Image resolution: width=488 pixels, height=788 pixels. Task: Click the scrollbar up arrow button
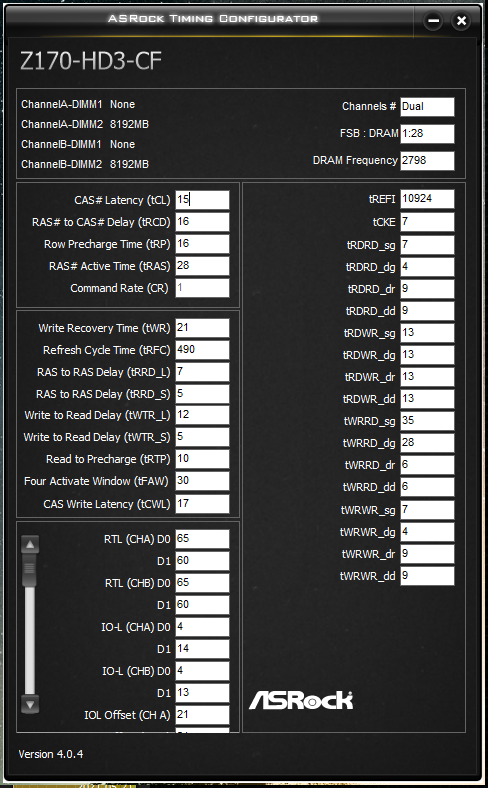point(30,544)
